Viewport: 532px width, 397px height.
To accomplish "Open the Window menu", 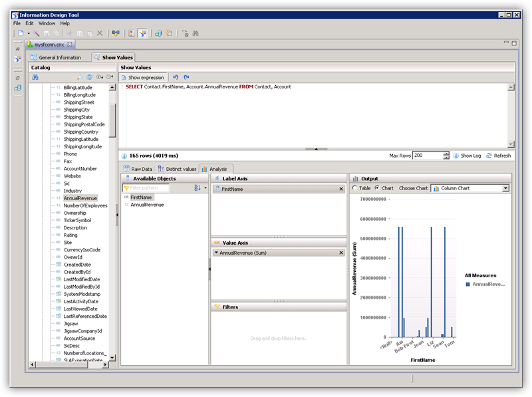I will 47,23.
